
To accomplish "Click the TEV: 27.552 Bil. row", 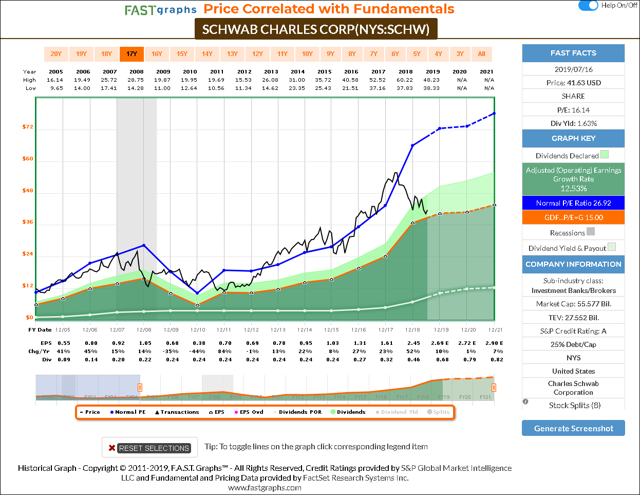I will point(573,317).
